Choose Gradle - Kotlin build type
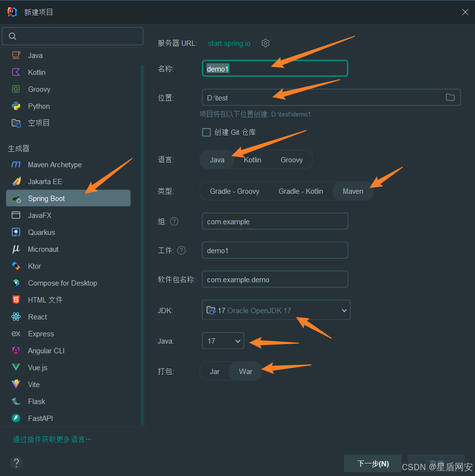 [x=300, y=191]
